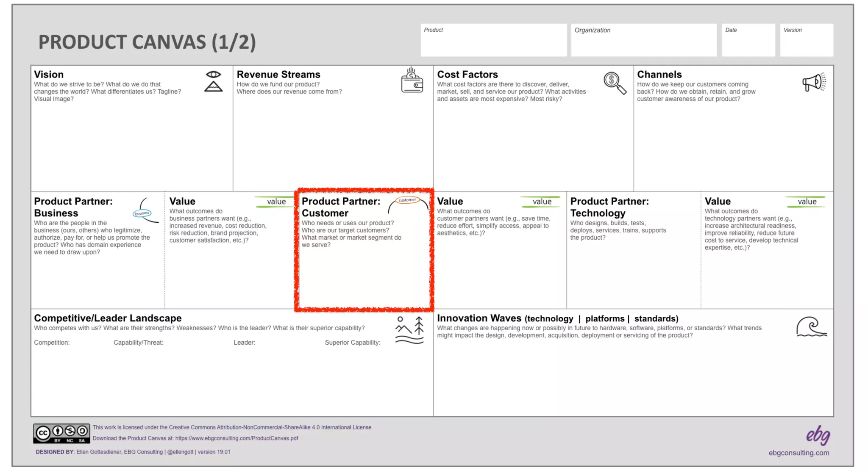Click the Creative Commons license badge

tap(61, 433)
